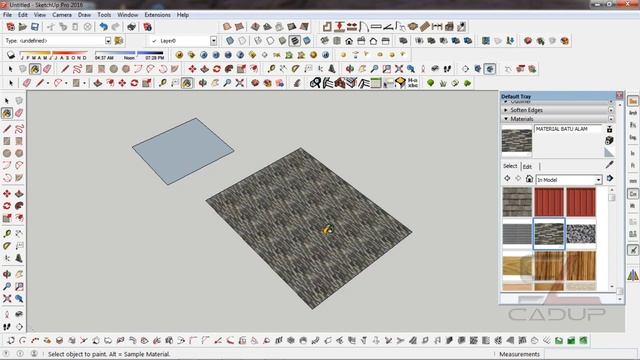
Task: Open the File menu
Action: [7, 15]
